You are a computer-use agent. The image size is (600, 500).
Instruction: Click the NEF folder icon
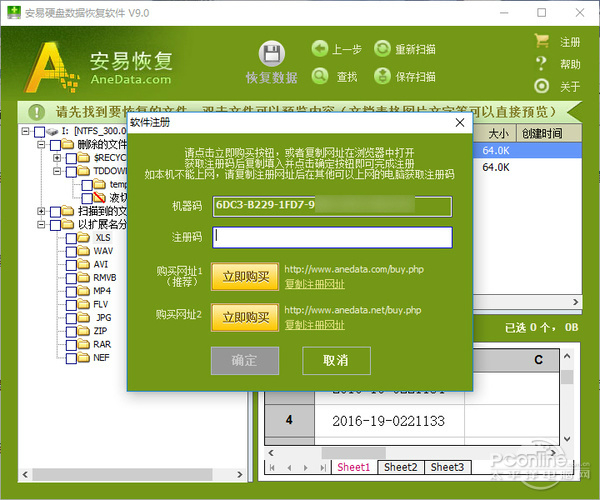[x=83, y=358]
